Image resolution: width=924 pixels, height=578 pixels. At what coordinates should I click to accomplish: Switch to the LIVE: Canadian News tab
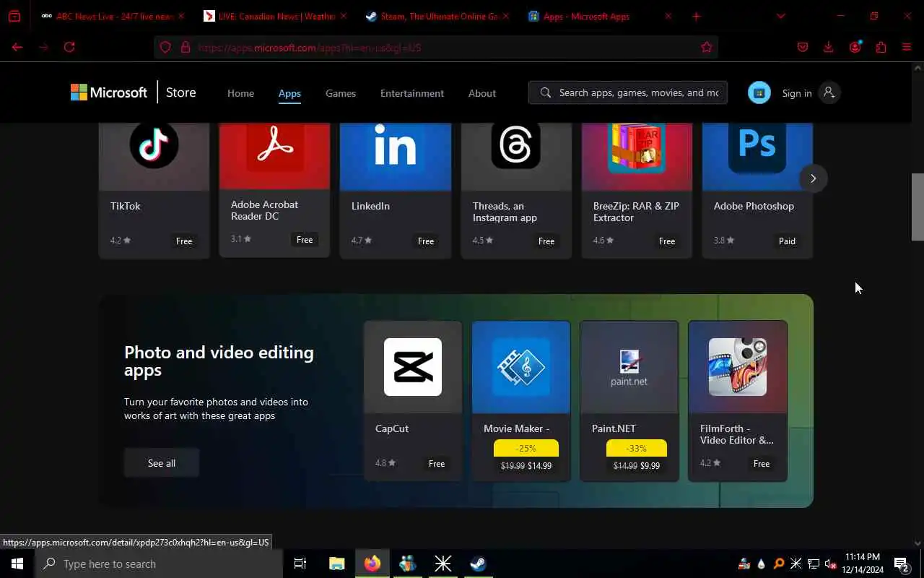[x=274, y=16]
